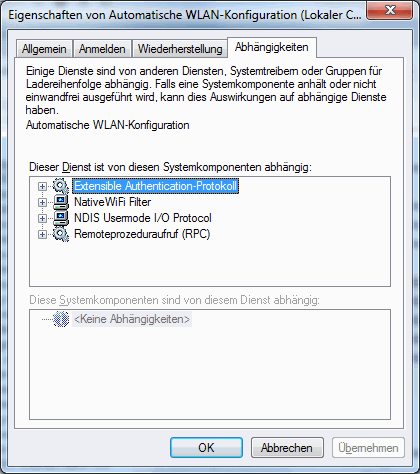Expand the Remoteprozeduraufruf (RPC) node

[42, 234]
